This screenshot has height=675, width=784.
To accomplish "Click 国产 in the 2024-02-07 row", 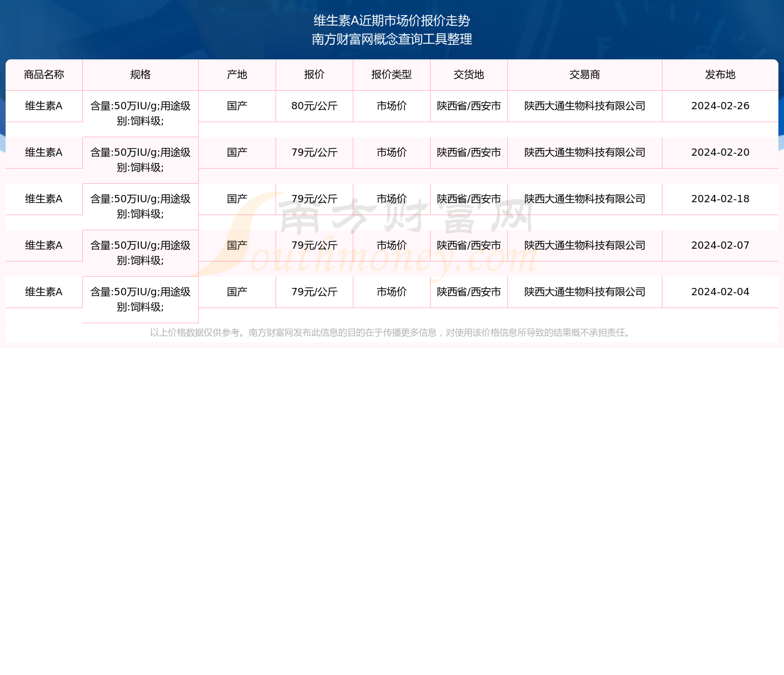I will coord(237,245).
